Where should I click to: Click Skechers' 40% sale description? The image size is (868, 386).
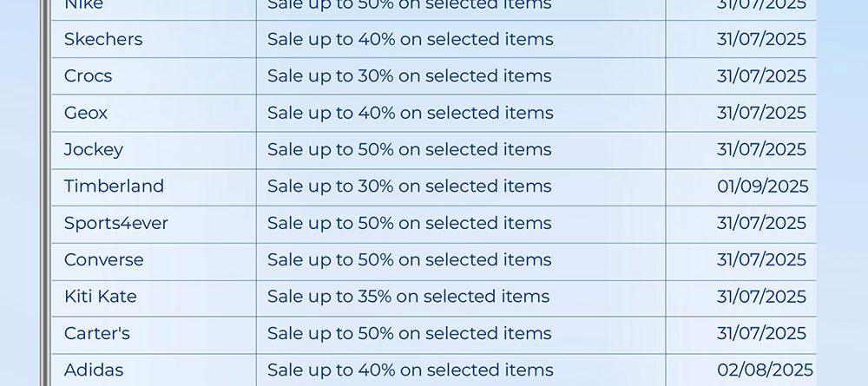point(411,39)
